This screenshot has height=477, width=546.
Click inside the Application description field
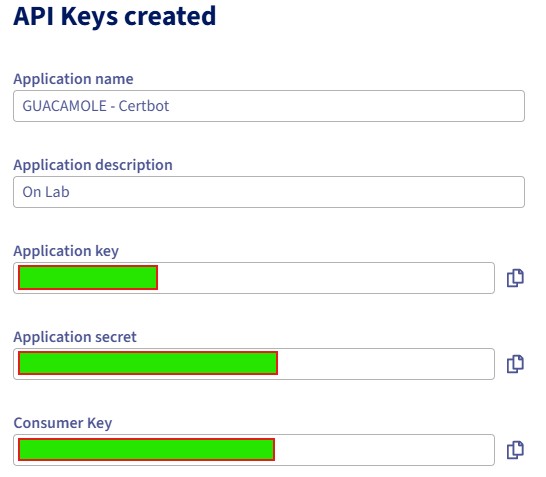pyautogui.click(x=269, y=192)
